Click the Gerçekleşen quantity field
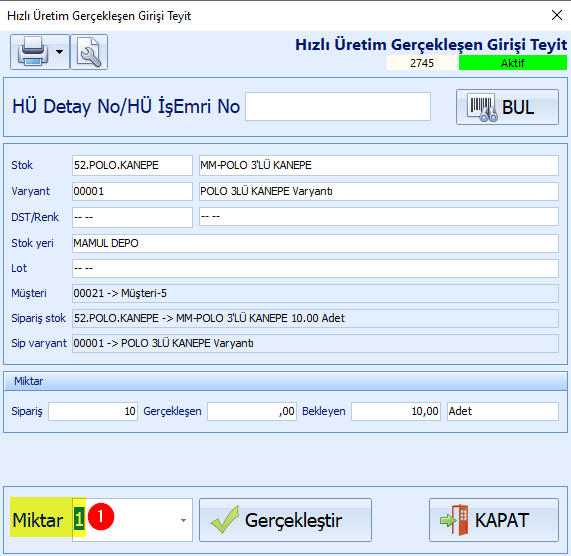571x556 pixels. tap(252, 411)
